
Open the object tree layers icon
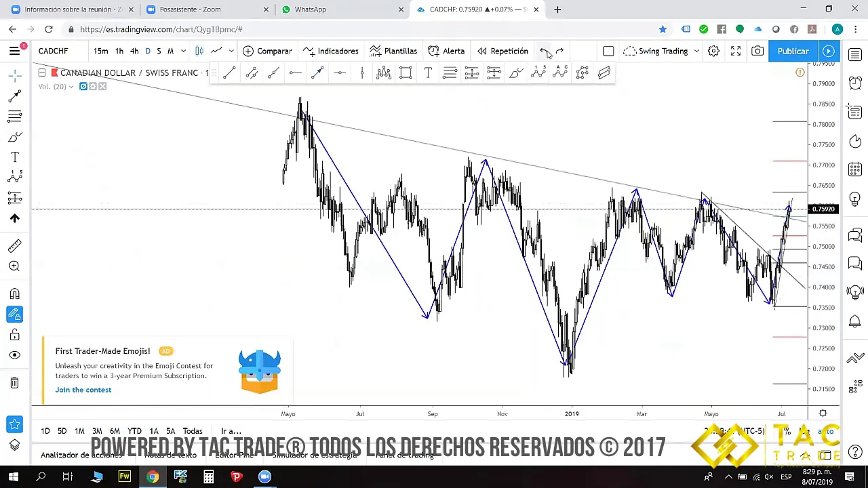(14, 445)
